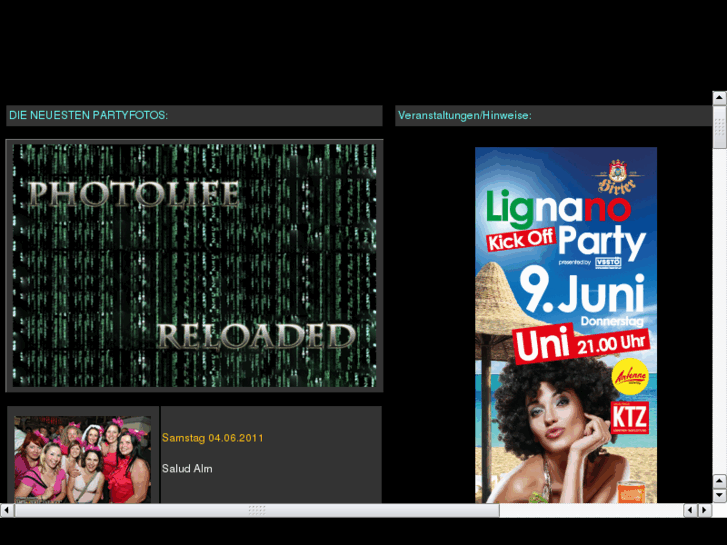This screenshot has width=727, height=545.
Task: Open the Lignano Kick Off Party poster
Action: point(566,325)
